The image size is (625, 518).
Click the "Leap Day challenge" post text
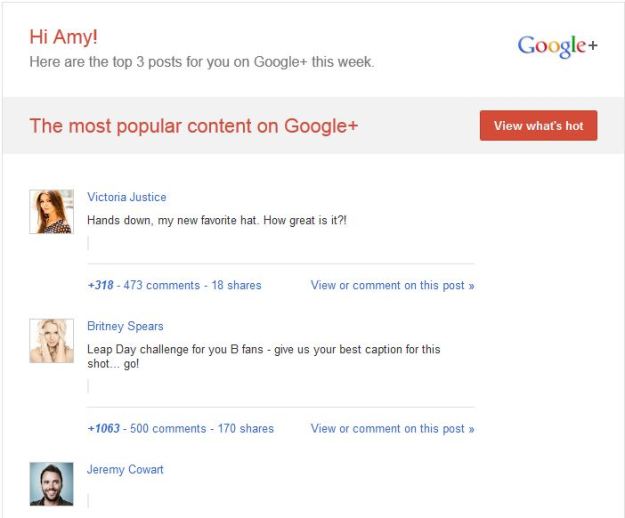(263, 356)
